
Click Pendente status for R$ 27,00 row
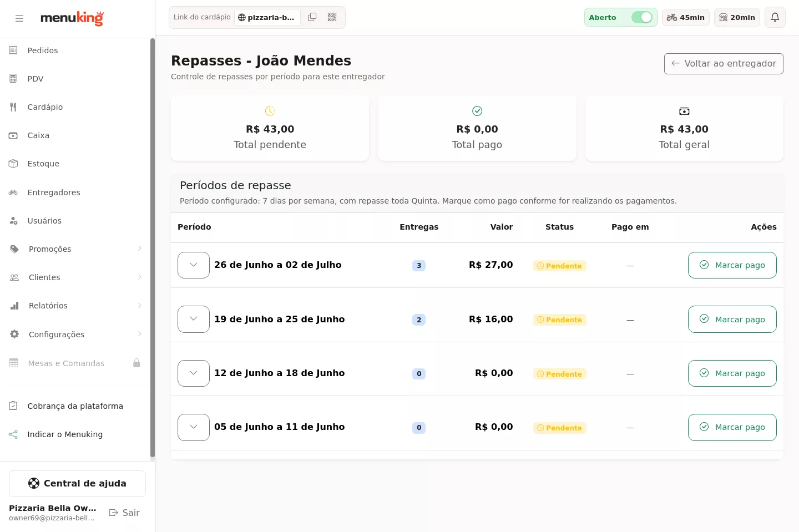[x=559, y=266]
